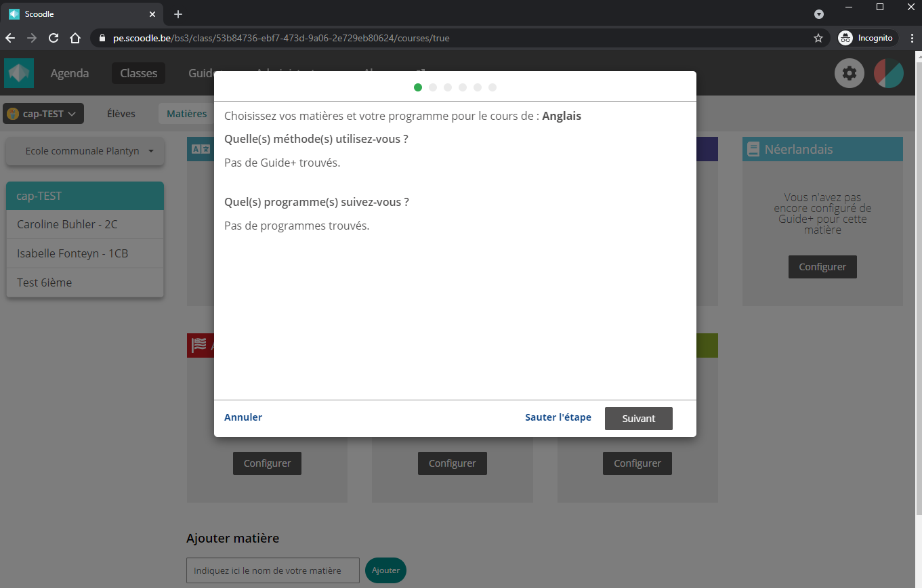Reload the page with browser refresh icon
This screenshot has width=922, height=588.
pos(54,38)
